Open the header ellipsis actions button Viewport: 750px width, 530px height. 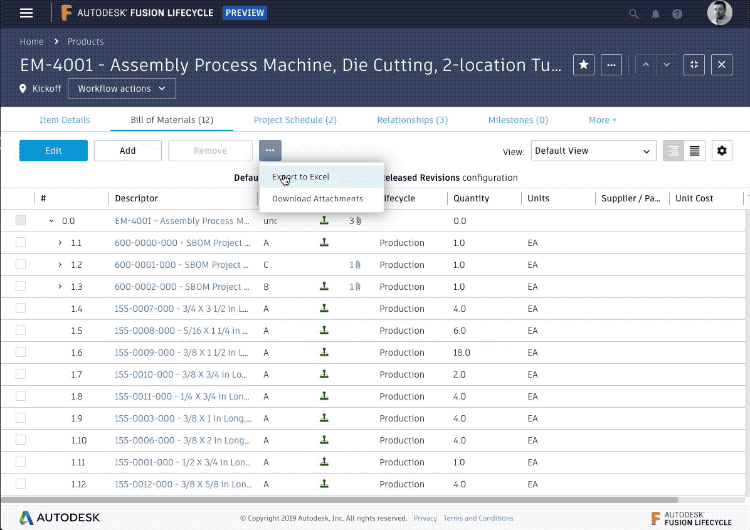pyautogui.click(x=611, y=65)
